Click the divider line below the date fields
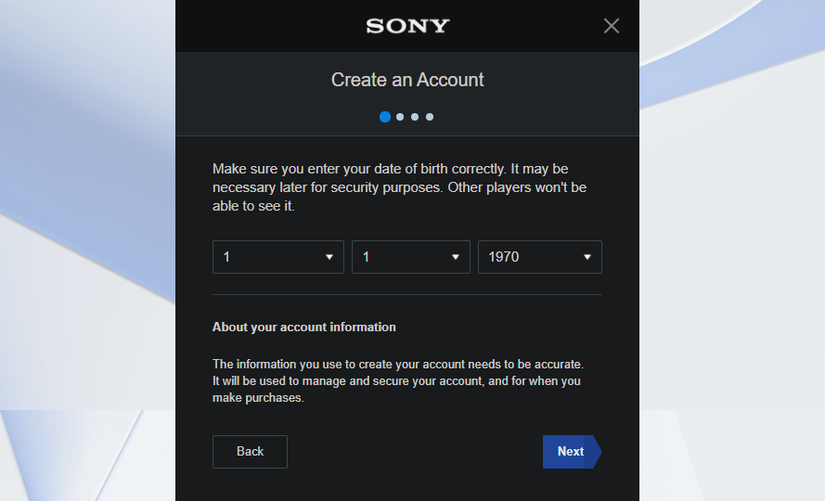This screenshot has height=501, width=825. (x=407, y=295)
